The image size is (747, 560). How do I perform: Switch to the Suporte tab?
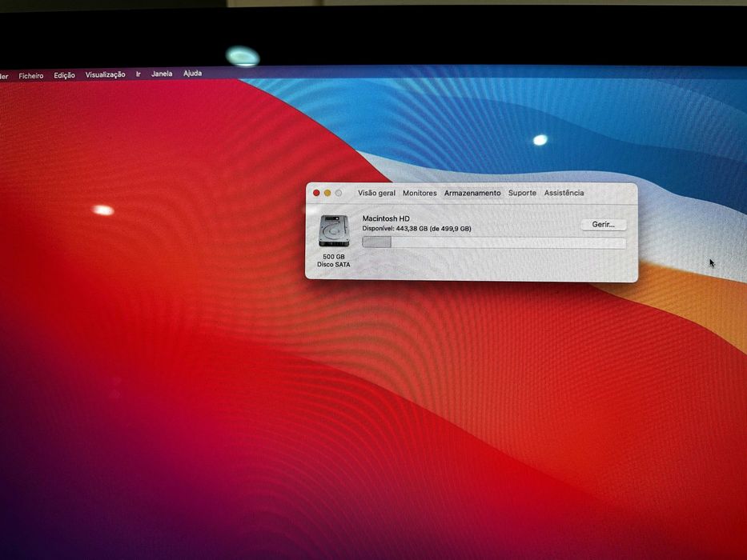522,193
